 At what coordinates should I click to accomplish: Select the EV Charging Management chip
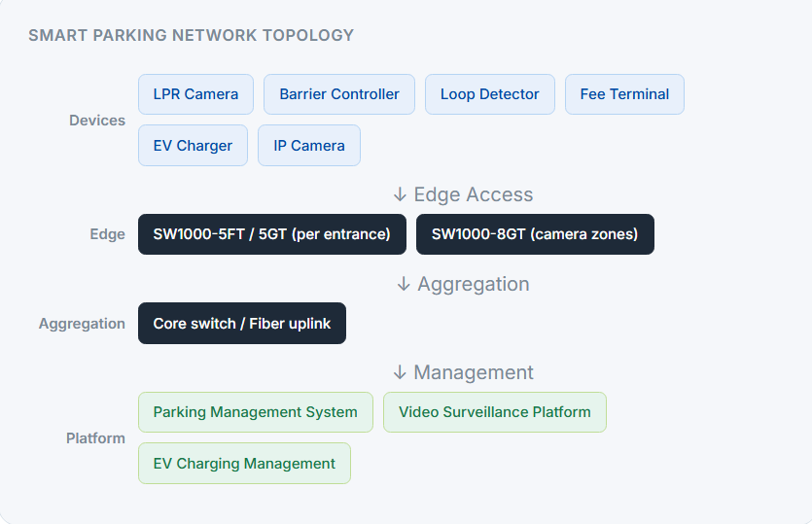click(x=244, y=464)
